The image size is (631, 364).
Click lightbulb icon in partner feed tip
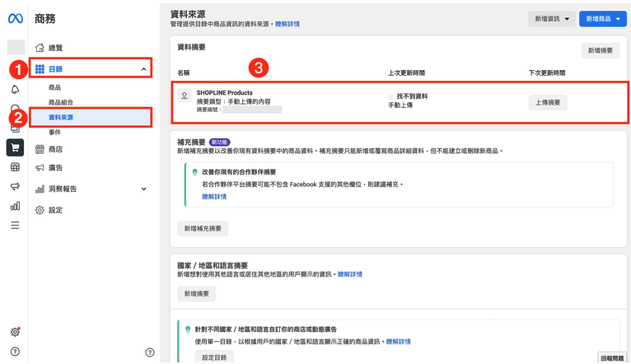[194, 172]
